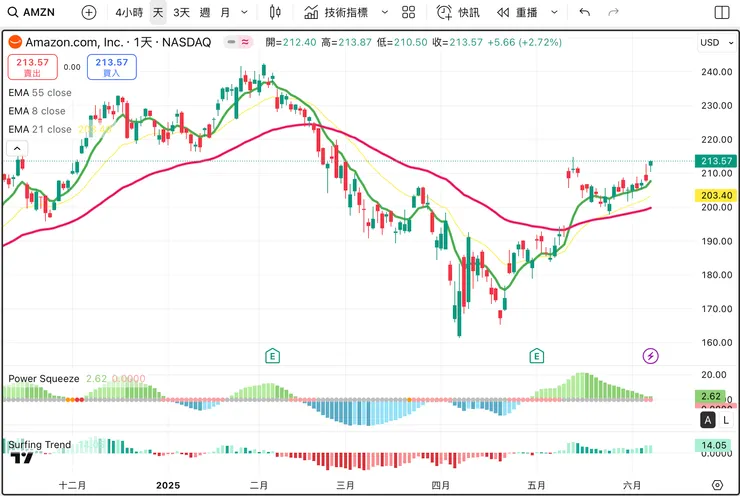
Task: Select 4小時 timeframe
Action: [x=129, y=12]
